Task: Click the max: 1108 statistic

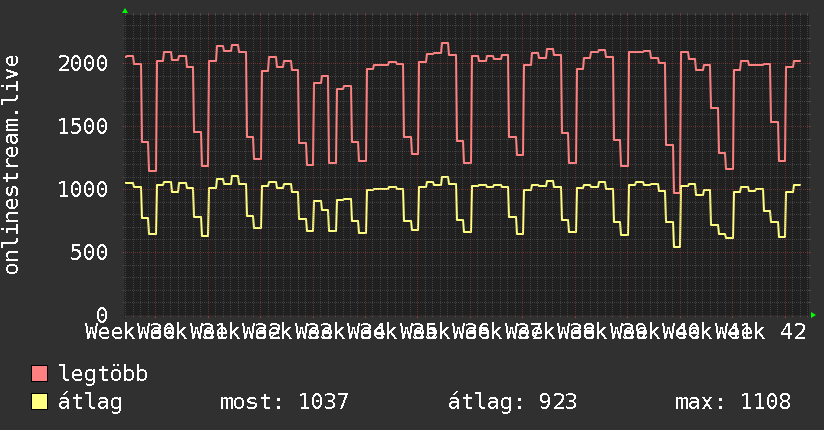Action: coord(733,402)
